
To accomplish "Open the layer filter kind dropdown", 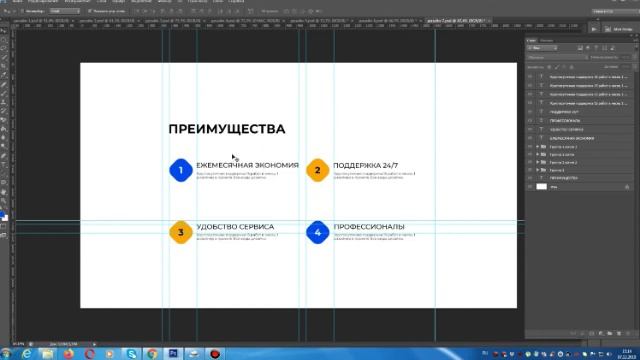I will point(542,48).
